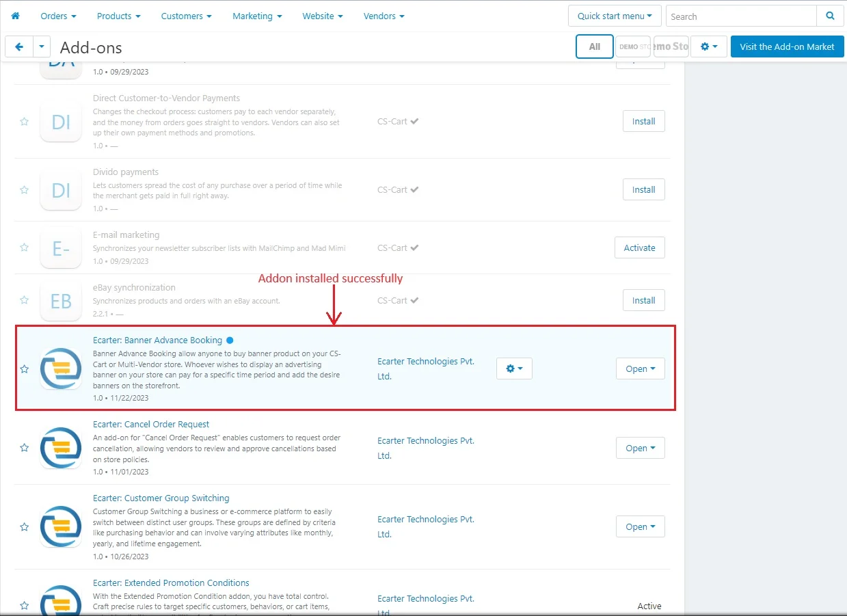The width and height of the screenshot is (847, 616).
Task: Go to the home dashboard icon
Action: [16, 16]
